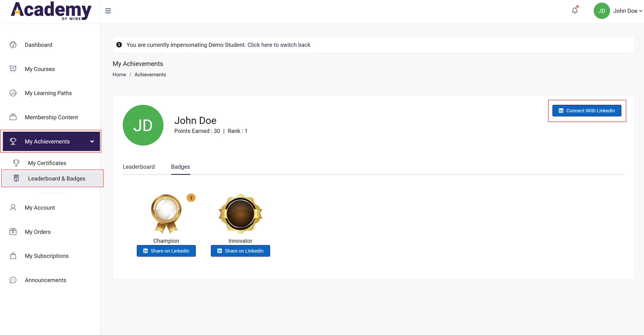This screenshot has height=335, width=644.
Task: Open My Certificates in sidebar
Action: pos(47,163)
